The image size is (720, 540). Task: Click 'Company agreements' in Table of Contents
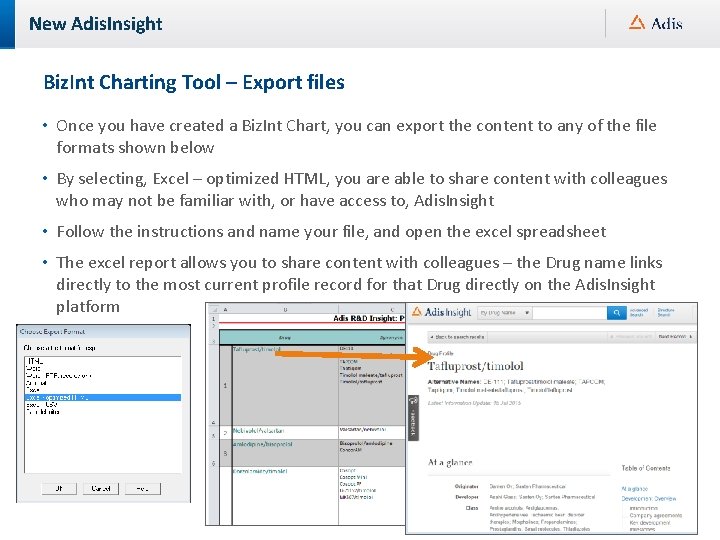pos(655,516)
